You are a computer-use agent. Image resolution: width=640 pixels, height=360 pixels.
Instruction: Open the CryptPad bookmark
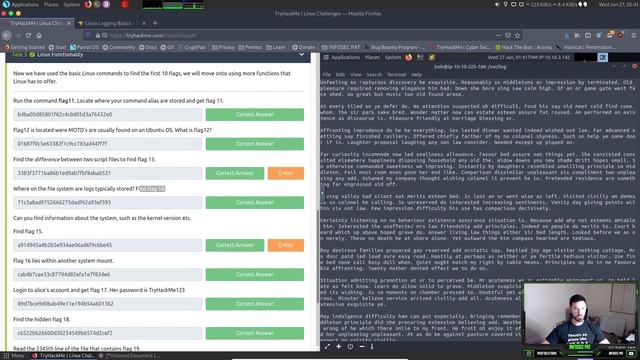coord(192,47)
